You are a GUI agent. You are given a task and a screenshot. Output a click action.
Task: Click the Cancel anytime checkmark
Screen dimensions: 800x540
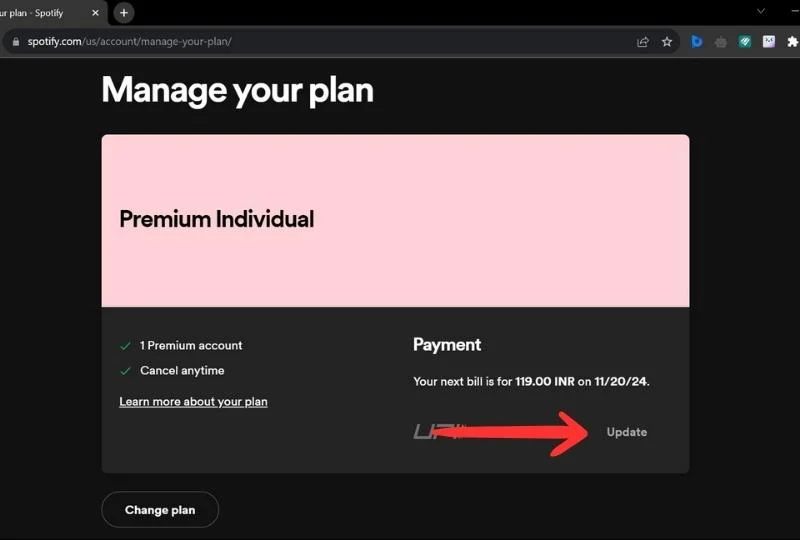click(125, 371)
